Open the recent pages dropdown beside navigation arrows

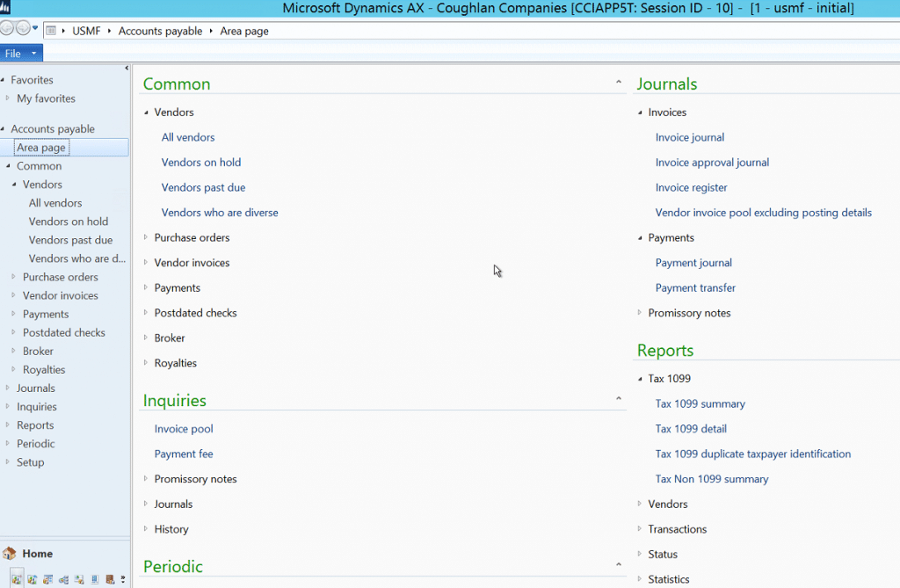pyautogui.click(x=35, y=27)
